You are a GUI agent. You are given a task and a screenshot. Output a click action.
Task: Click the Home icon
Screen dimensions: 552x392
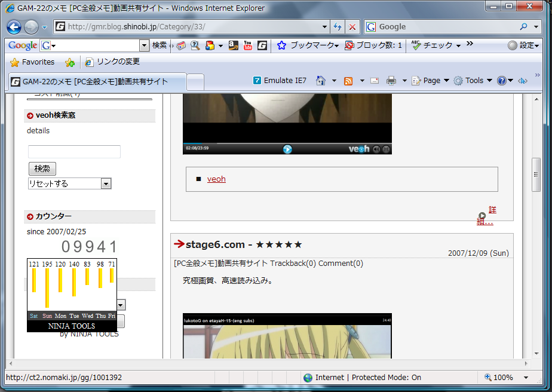click(x=321, y=81)
